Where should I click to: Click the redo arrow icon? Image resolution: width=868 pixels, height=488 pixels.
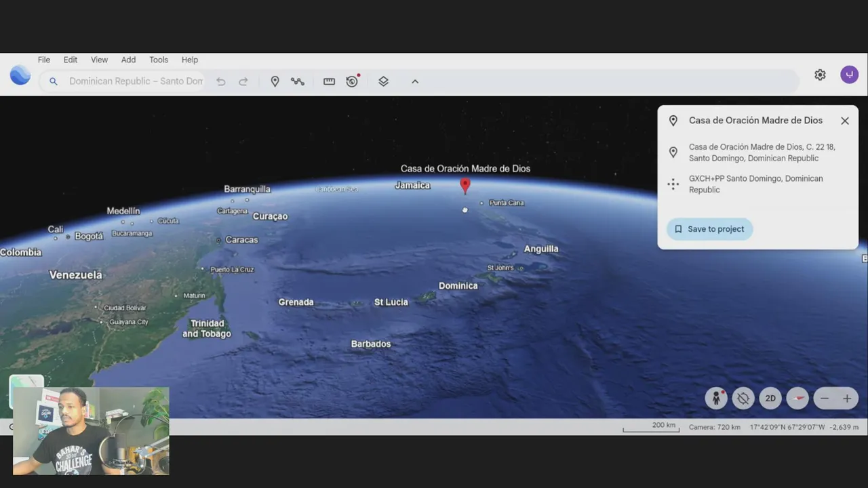[x=243, y=81]
